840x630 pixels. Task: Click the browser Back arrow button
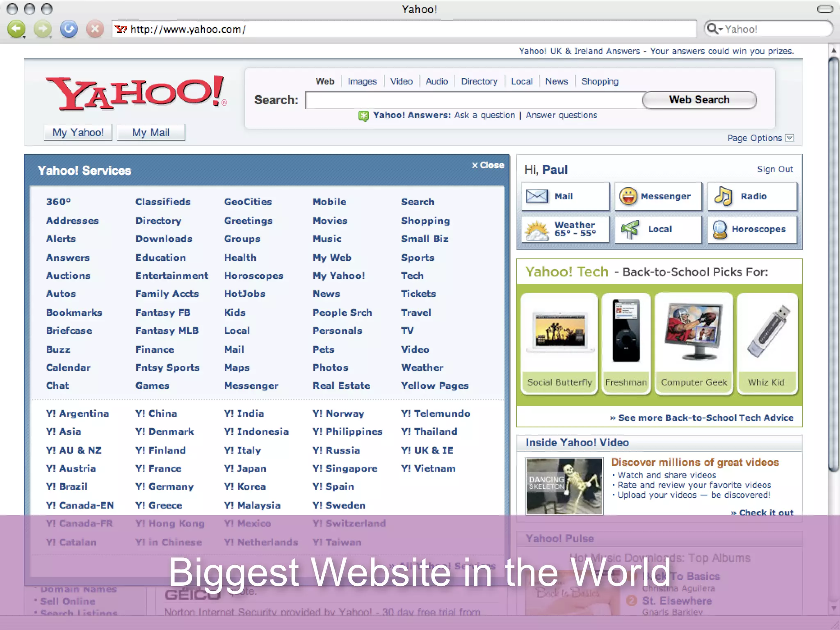click(x=16, y=29)
